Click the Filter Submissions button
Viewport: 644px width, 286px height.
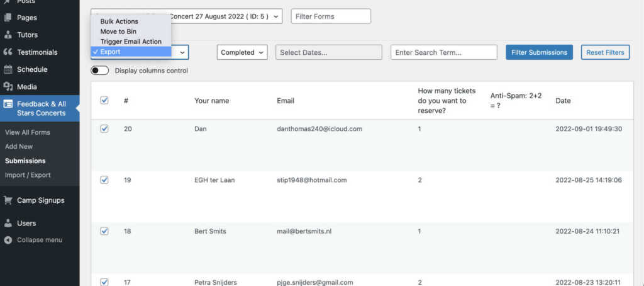[539, 52]
